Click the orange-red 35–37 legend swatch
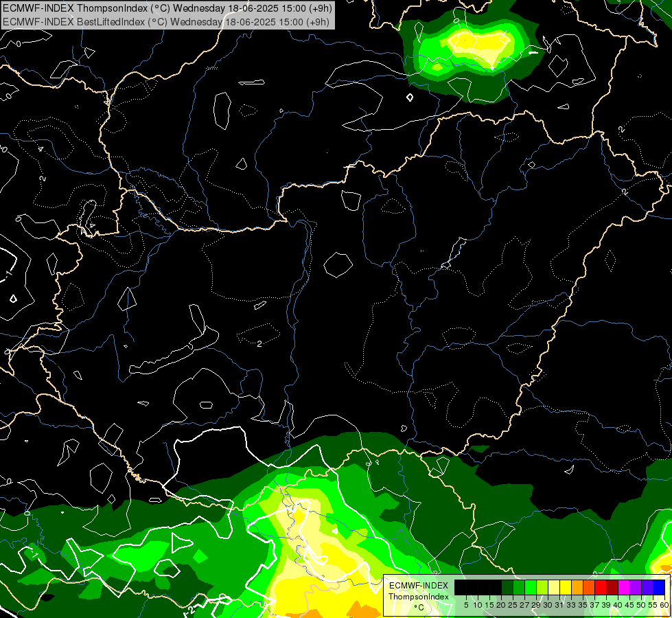 tap(589, 587)
